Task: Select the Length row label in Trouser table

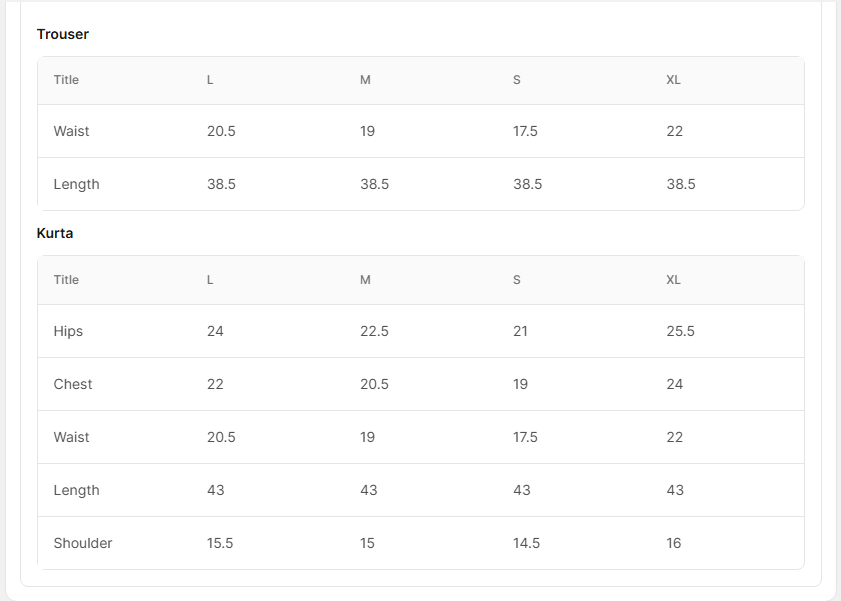Action: 76,184
